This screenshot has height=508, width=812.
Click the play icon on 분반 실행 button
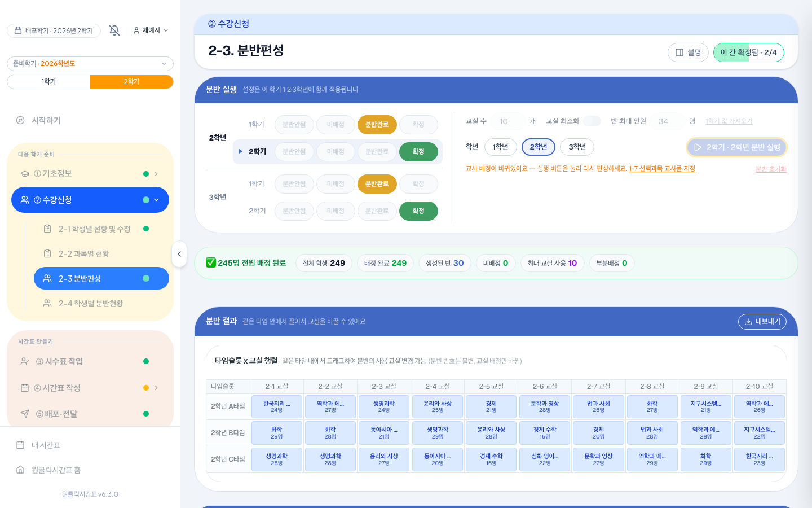(x=698, y=147)
